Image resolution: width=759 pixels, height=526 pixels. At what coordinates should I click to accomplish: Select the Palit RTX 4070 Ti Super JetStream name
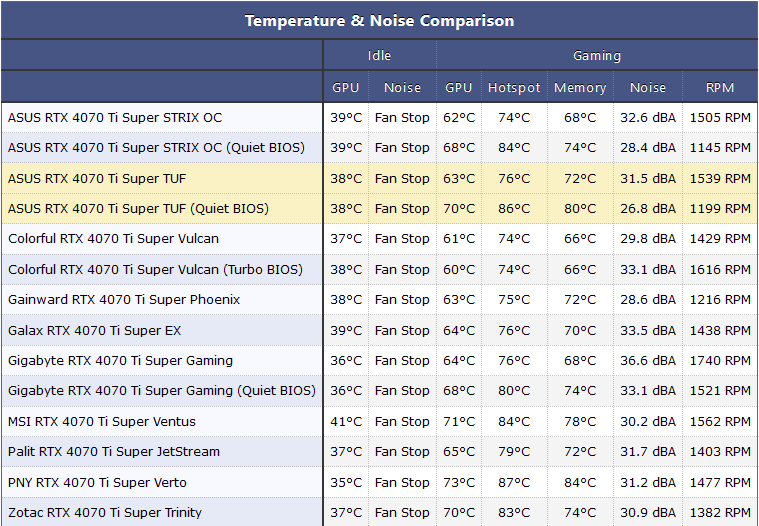[x=114, y=451]
